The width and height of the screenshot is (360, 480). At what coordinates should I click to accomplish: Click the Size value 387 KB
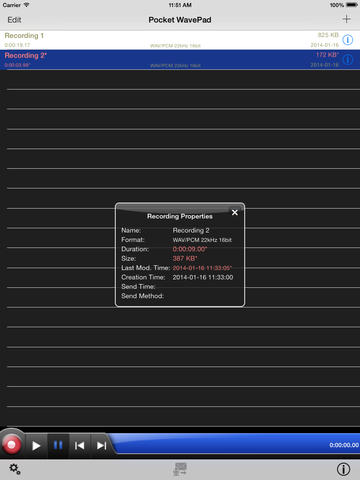point(185,258)
